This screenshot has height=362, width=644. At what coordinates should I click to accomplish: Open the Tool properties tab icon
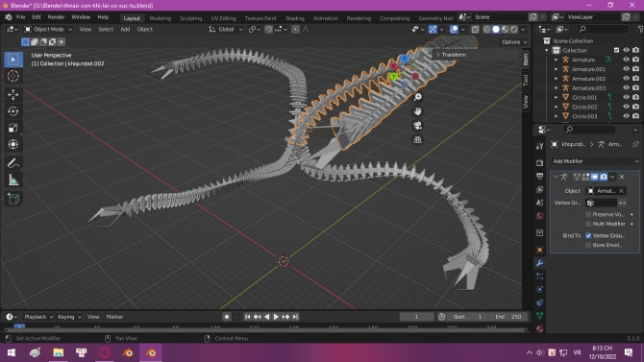(x=539, y=146)
